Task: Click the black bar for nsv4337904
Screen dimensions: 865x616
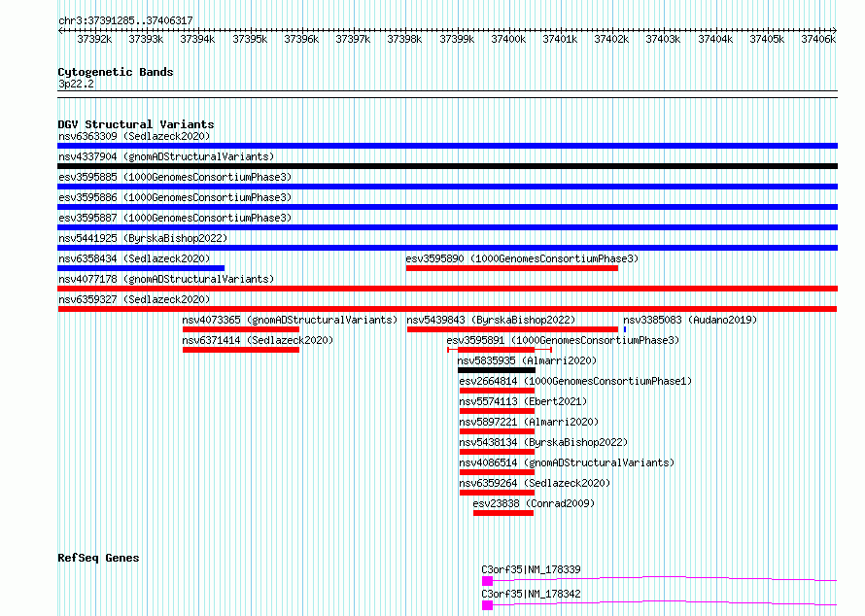Action: 447,166
